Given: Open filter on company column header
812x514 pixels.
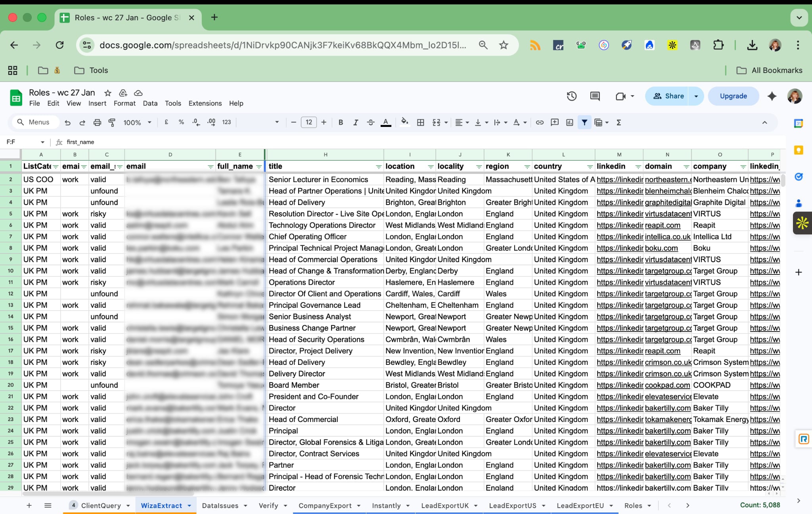Looking at the screenshot, I should click(x=743, y=167).
